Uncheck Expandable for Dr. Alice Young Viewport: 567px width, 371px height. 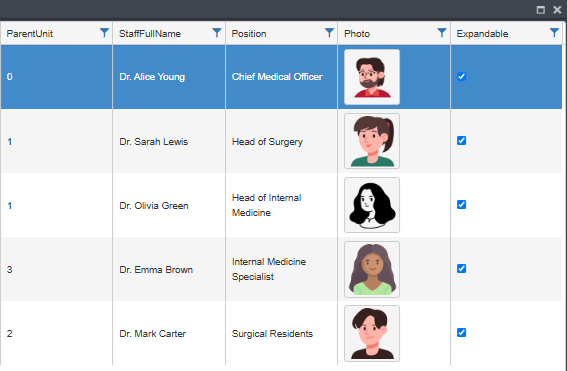[x=461, y=77]
